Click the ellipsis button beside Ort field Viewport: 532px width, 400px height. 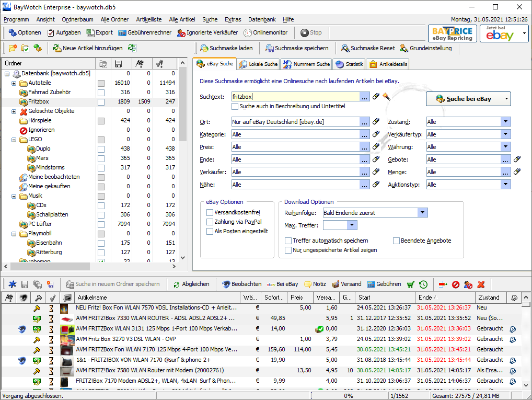[x=364, y=122]
